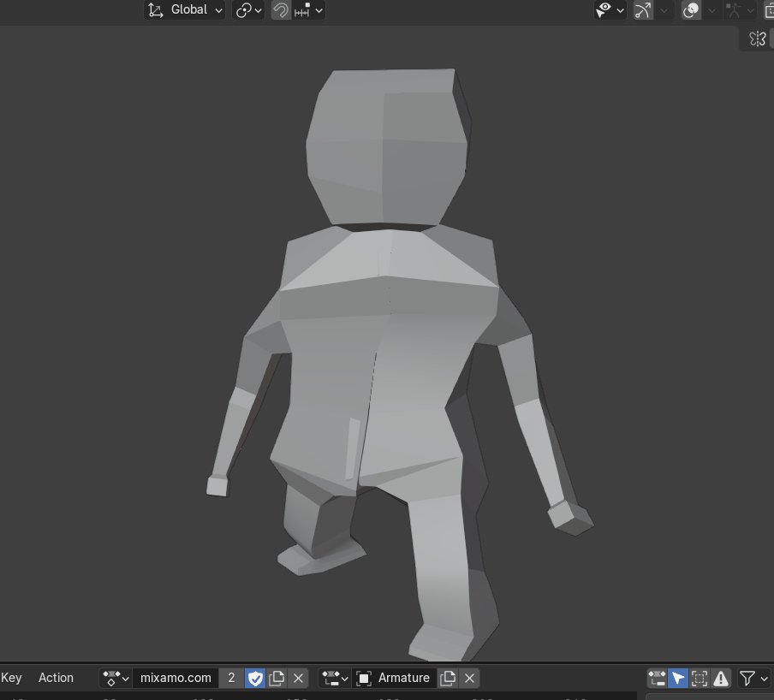Unlink the mixamo.com action
The height and width of the screenshot is (700, 774).
click(298, 678)
